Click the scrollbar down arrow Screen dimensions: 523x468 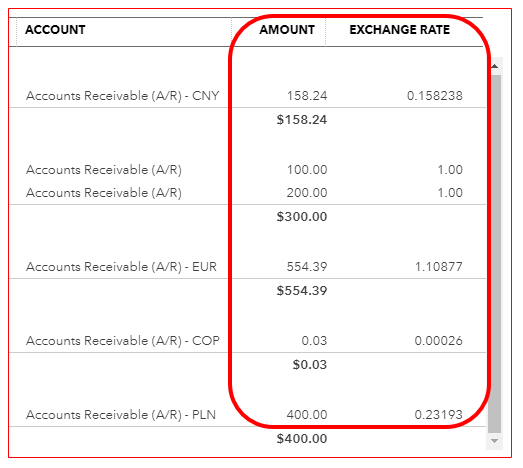click(494, 441)
